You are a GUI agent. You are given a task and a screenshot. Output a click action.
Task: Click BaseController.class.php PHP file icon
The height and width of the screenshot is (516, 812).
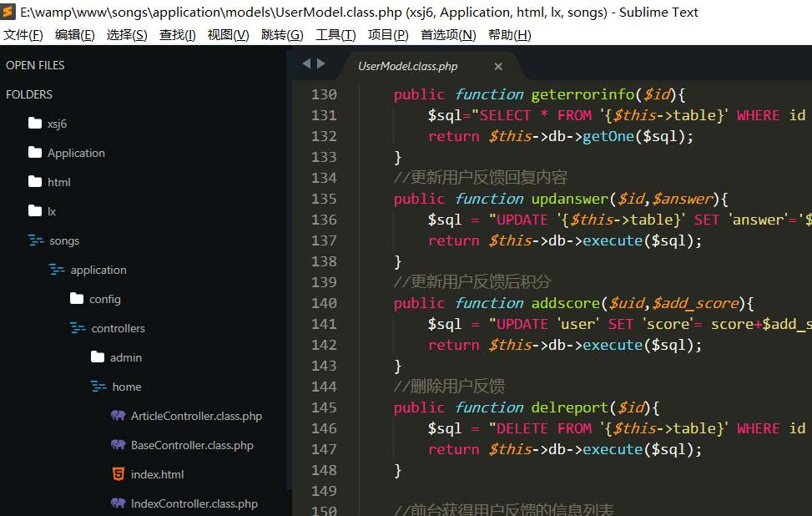[x=118, y=444]
